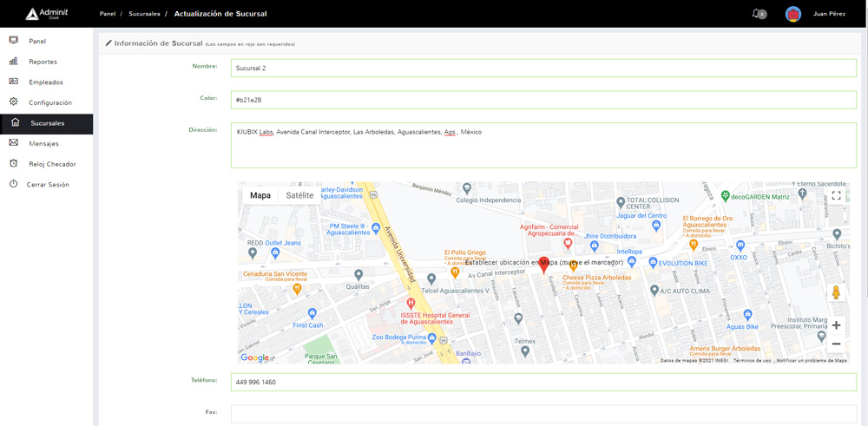Select Reloj Checador sidebar item
The height and width of the screenshot is (426, 868).
click(x=52, y=164)
